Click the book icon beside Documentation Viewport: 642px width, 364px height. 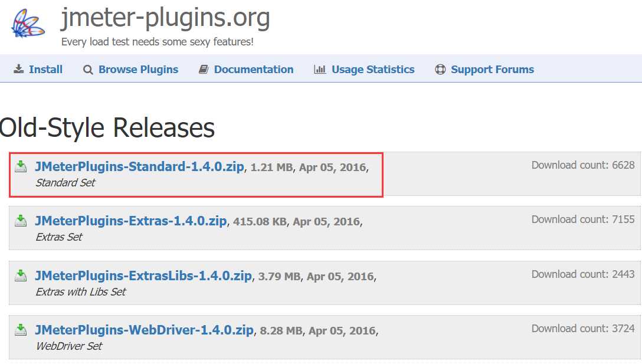pos(204,69)
